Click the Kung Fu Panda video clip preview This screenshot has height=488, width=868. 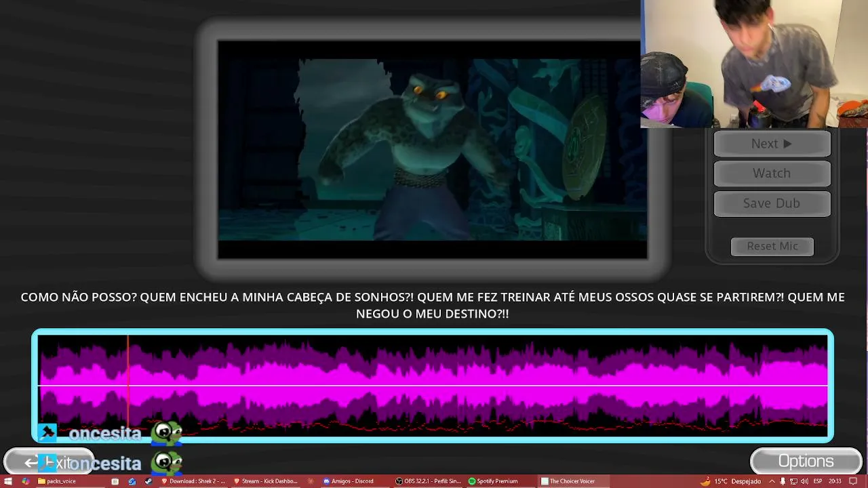[432, 149]
